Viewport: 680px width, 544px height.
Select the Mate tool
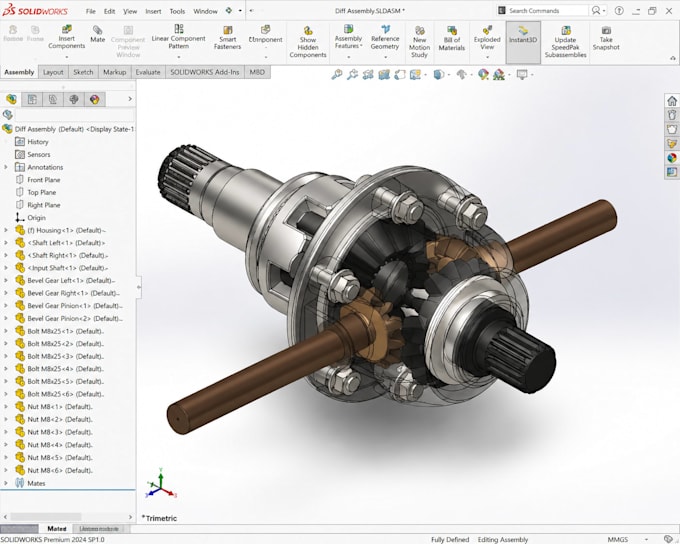98,34
